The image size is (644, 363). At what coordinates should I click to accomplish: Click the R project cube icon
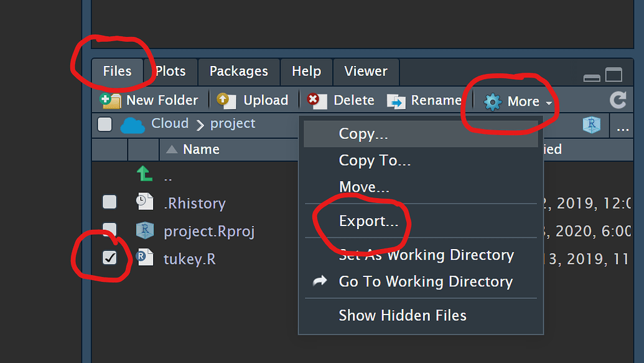pos(590,125)
